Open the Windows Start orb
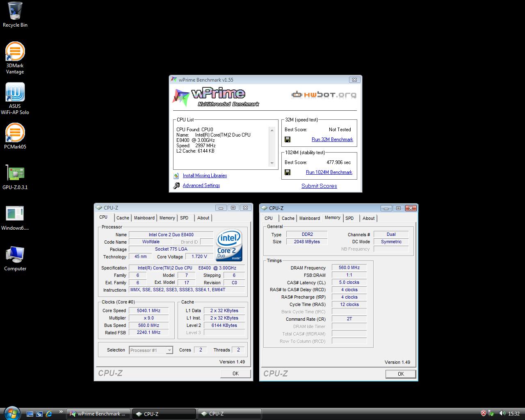This screenshot has height=420, width=525. 11,413
